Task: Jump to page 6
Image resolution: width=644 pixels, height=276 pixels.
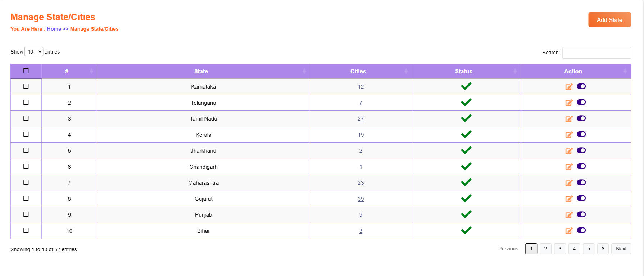Action: click(x=603, y=249)
